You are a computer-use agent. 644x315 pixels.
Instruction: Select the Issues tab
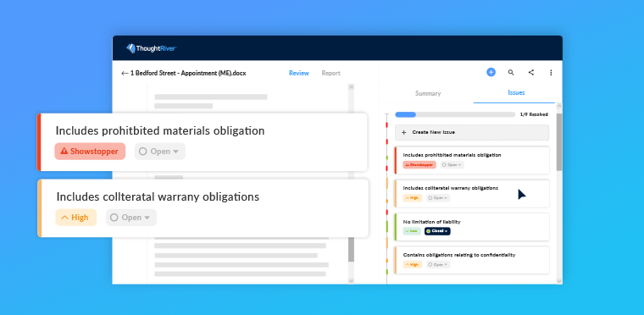pyautogui.click(x=516, y=93)
